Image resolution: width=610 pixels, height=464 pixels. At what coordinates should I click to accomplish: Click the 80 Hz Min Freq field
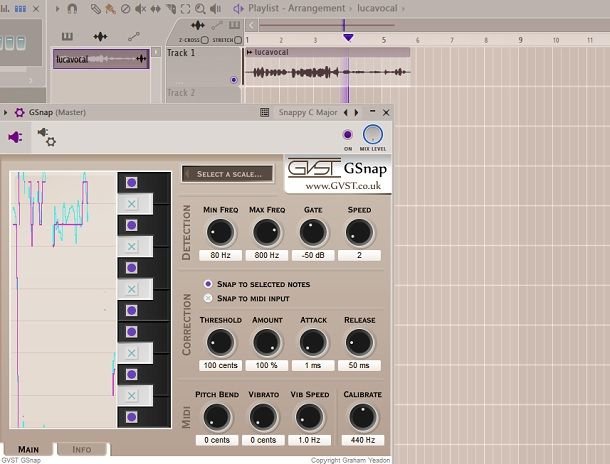click(220, 255)
